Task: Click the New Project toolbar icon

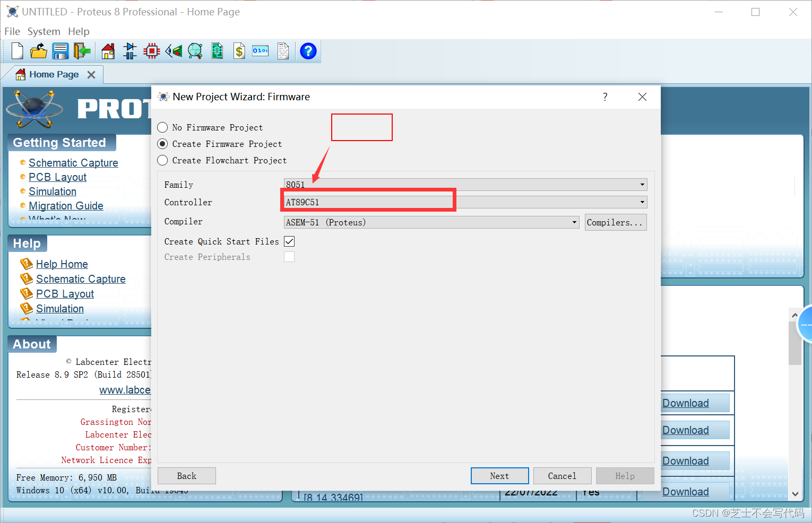Action: (x=18, y=51)
